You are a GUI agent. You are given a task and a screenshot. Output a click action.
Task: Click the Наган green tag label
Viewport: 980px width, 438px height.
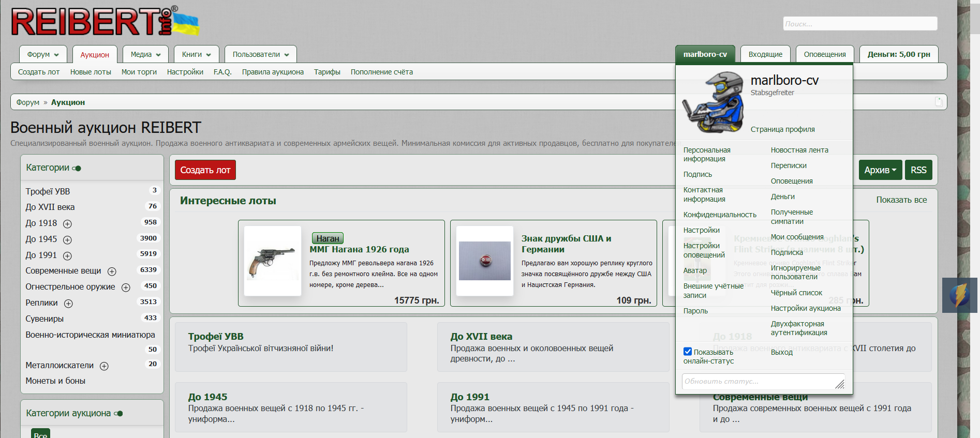(x=328, y=238)
